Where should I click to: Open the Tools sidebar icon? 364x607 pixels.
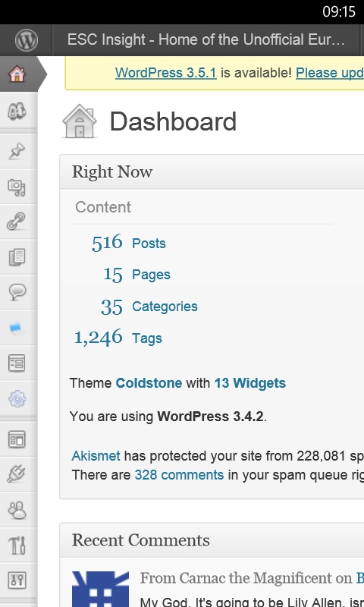(17, 545)
